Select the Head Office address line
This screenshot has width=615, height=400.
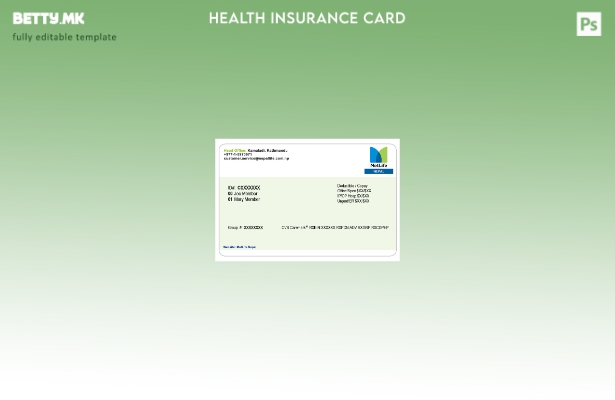point(255,150)
